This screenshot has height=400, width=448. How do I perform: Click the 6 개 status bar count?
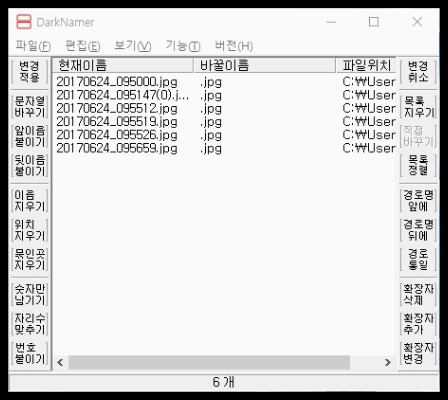point(224,382)
